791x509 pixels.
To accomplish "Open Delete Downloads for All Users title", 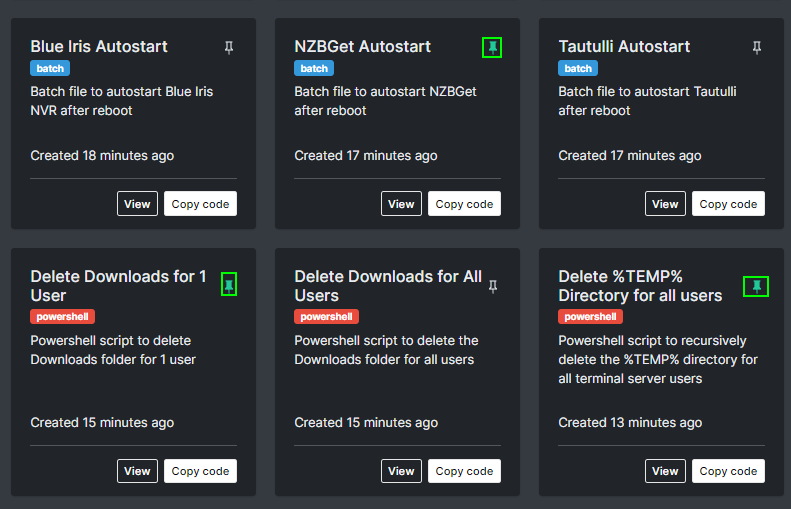I will point(388,286).
